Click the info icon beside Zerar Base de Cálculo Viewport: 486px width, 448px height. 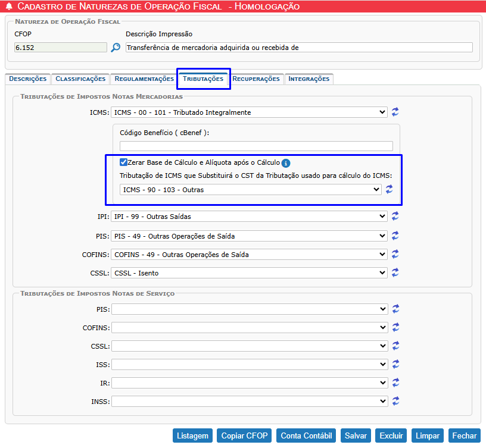point(286,163)
